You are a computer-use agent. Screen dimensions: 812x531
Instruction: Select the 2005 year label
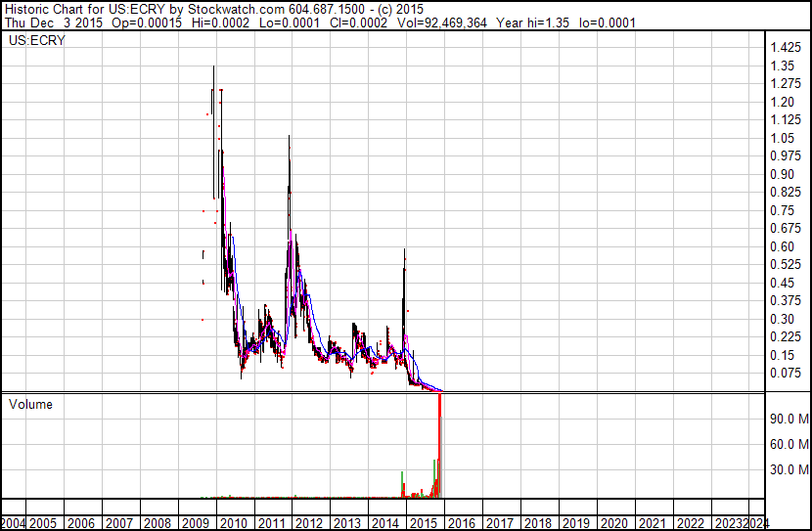click(x=42, y=523)
